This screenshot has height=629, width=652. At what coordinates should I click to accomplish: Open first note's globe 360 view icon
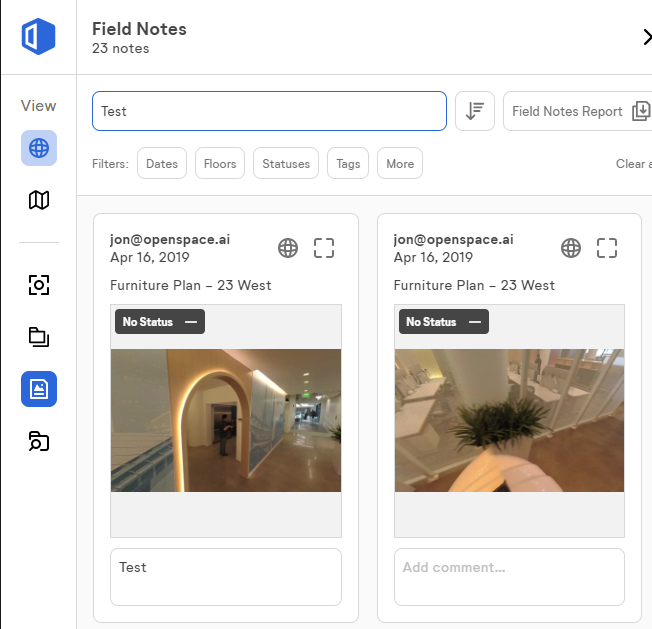(288, 248)
